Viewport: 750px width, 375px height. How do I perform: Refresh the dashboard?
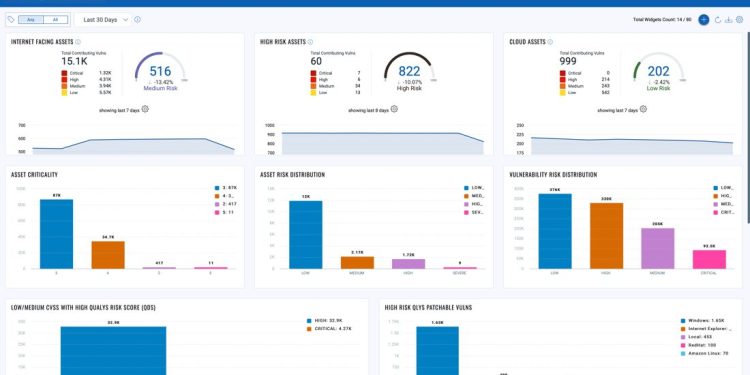coord(717,20)
